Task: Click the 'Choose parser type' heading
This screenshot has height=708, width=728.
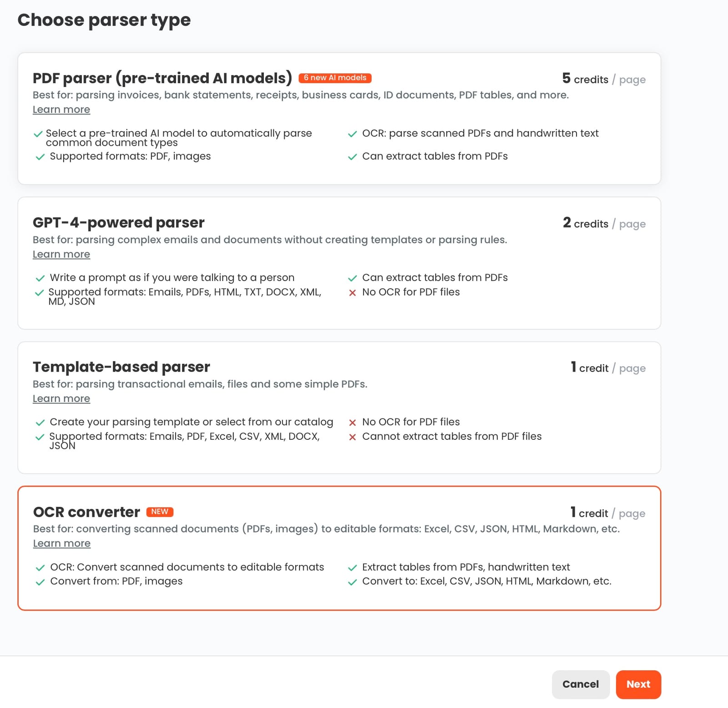Action: [104, 20]
